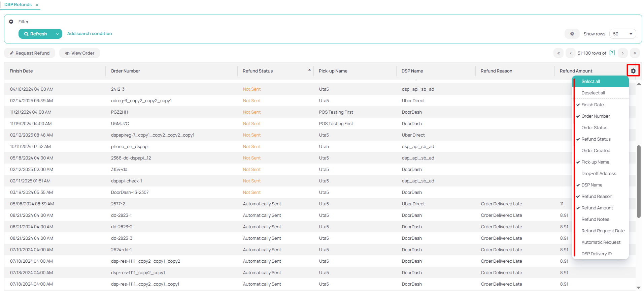Screen dimensions: 644x291
Task: Open the Refresh button dropdown arrow
Action: 58,34
